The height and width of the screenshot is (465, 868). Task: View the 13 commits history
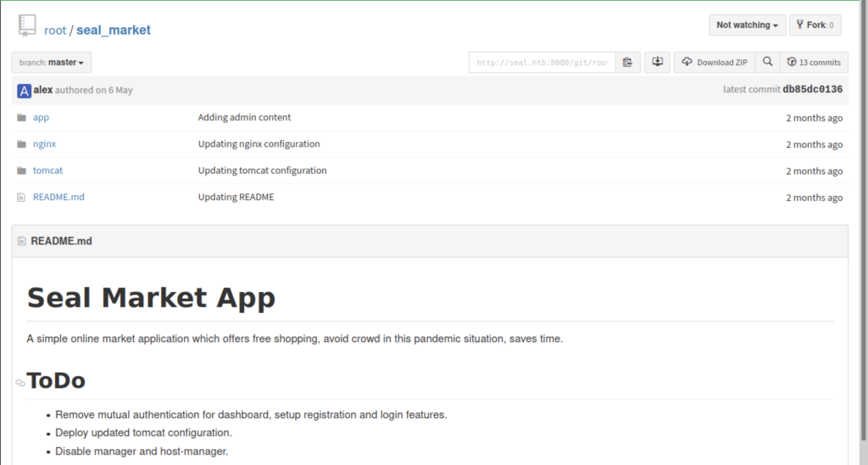tap(813, 62)
